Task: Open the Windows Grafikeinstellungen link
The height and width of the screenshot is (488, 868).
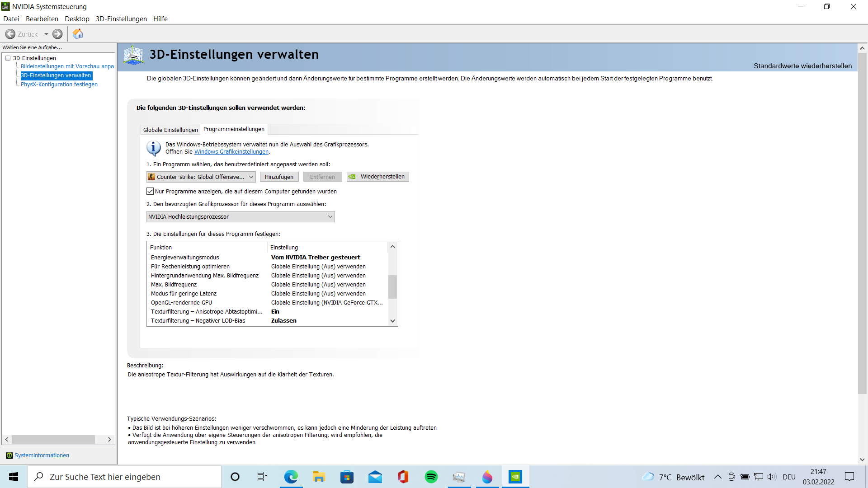Action: coord(231,152)
